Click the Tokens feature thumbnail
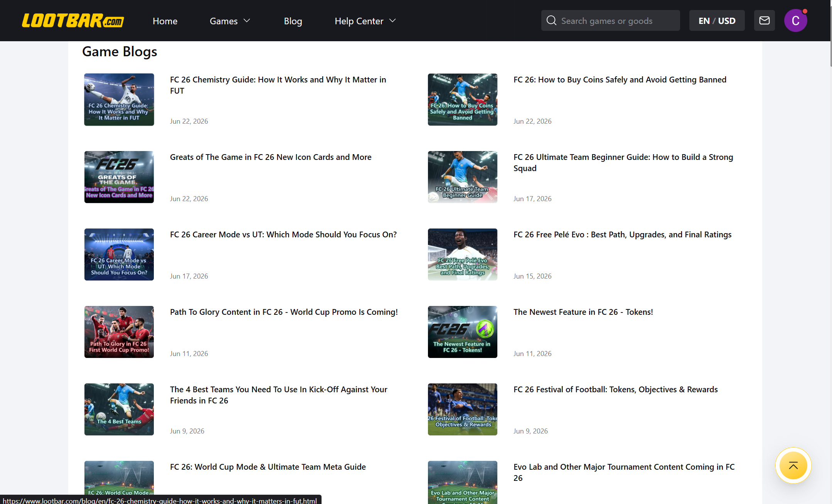The height and width of the screenshot is (504, 832). pos(463,332)
